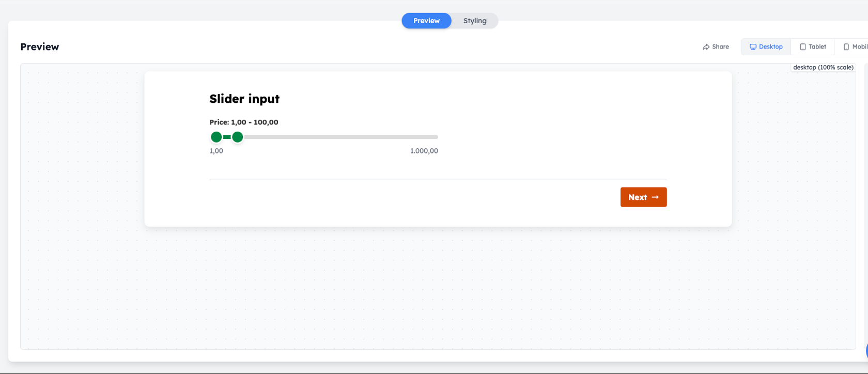The width and height of the screenshot is (868, 374).
Task: Click the Next button
Action: [x=643, y=197]
